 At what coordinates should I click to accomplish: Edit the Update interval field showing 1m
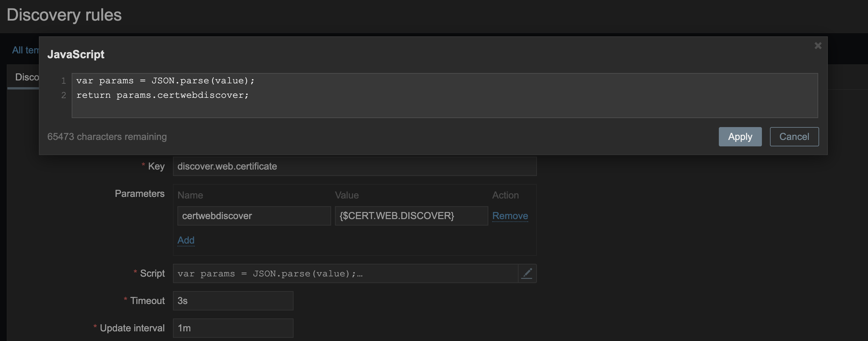[x=233, y=328]
